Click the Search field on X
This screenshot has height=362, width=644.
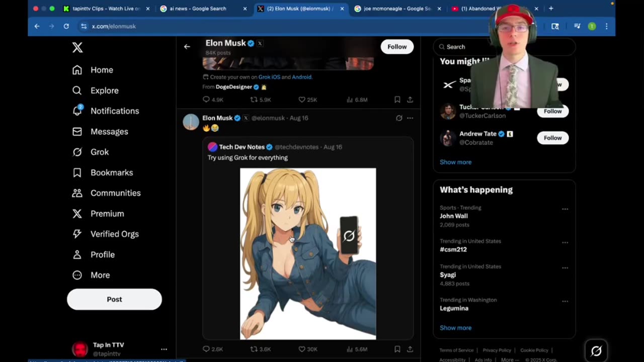pos(504,47)
